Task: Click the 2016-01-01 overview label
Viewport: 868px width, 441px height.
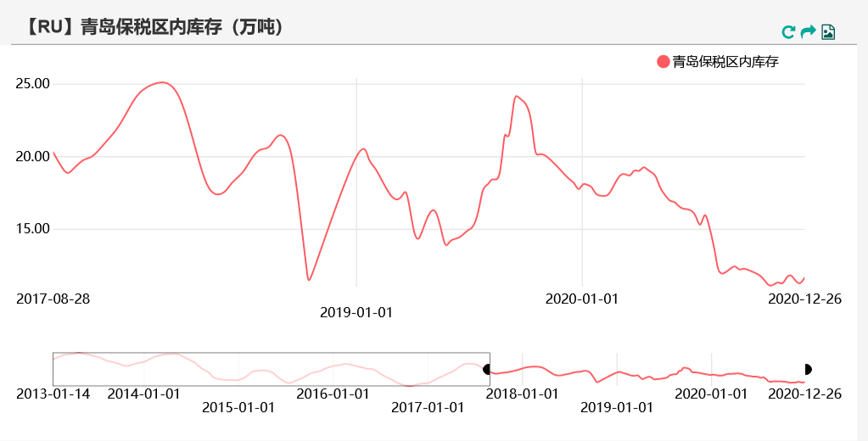Action: (333, 394)
